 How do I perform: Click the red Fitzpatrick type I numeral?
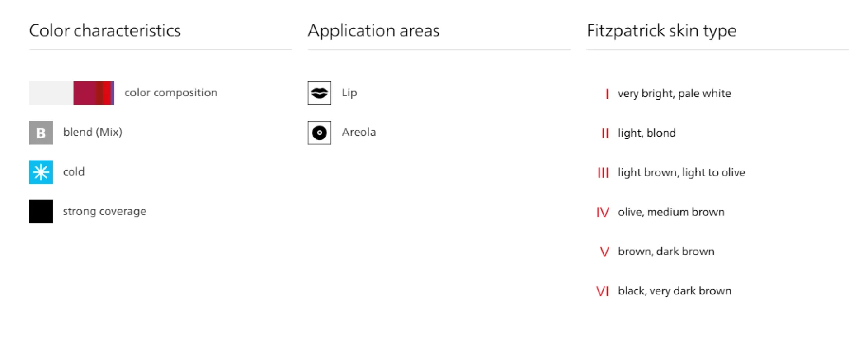607,94
